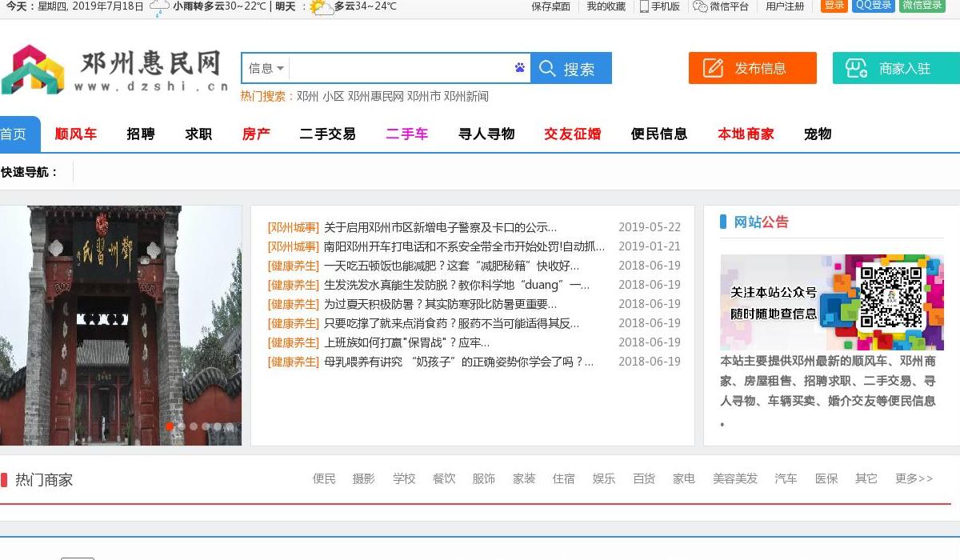This screenshot has width=960, height=560.
Task: Click hot search term 邓州新闻
Action: [466, 96]
